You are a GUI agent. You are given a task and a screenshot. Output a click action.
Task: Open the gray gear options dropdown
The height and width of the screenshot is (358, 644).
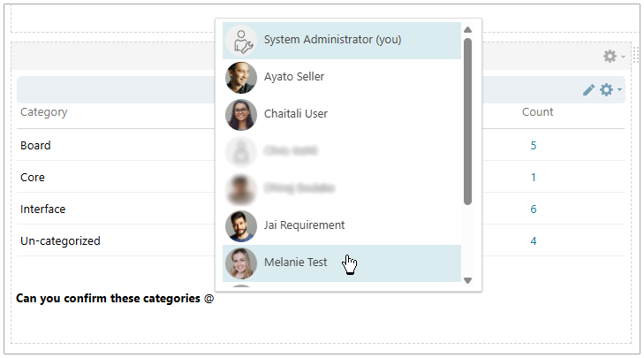(610, 57)
